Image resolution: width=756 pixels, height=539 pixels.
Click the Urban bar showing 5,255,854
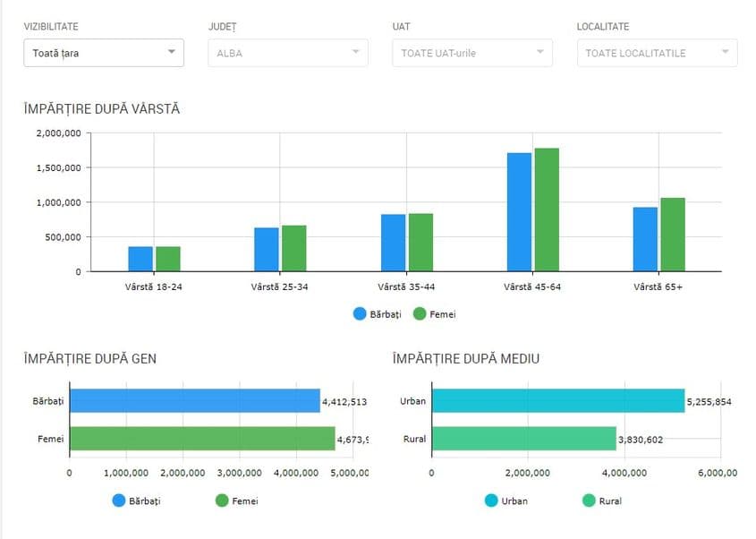click(x=557, y=401)
